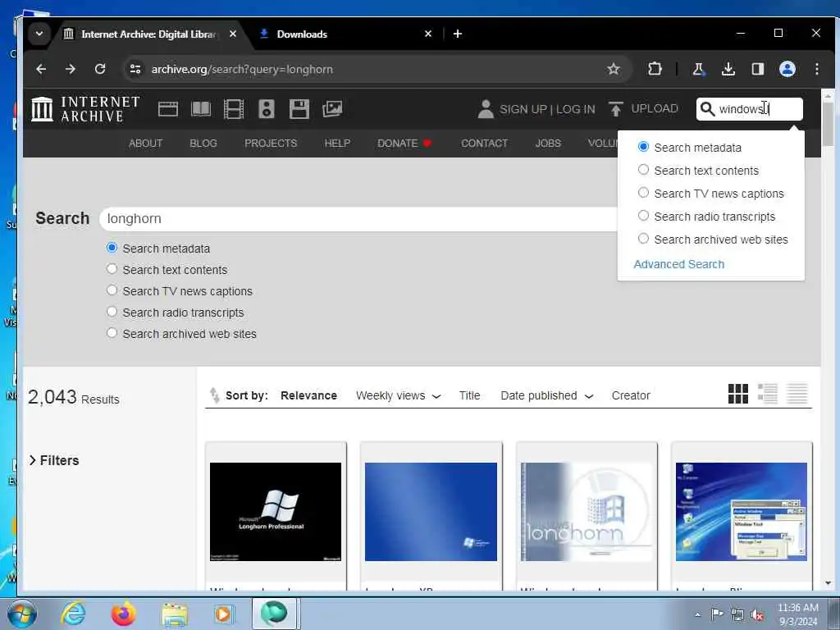Open the BLOG menu item
This screenshot has width=840, height=630.
click(203, 143)
